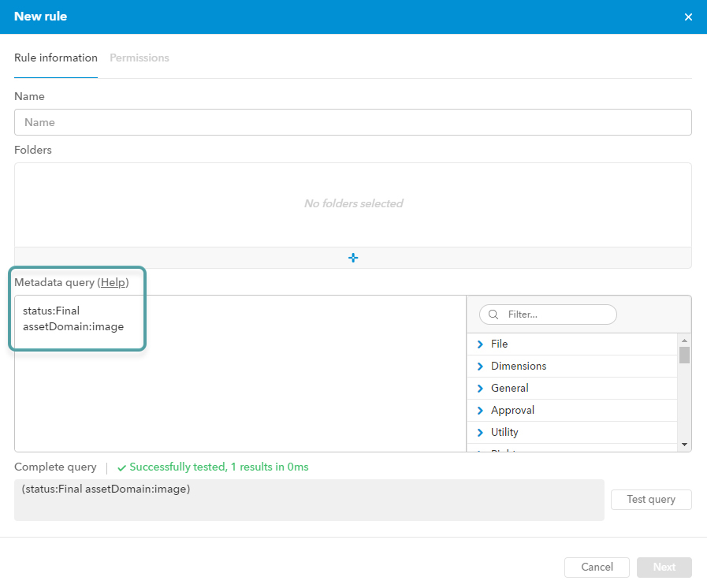Viewport: 707px width, 588px height.
Task: Expand the Approval metadata group
Action: [480, 411]
